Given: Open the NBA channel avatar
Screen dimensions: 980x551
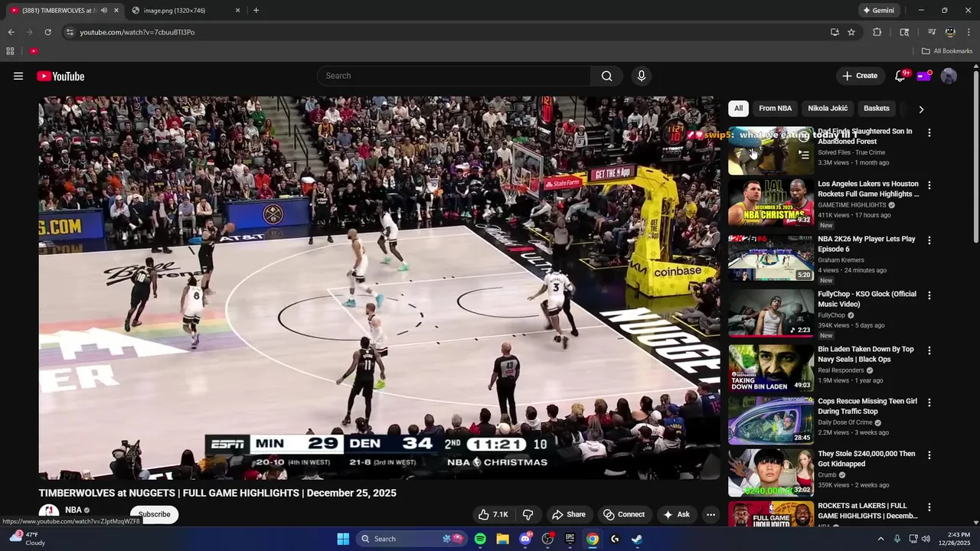Looking at the screenshot, I should tap(49, 513).
